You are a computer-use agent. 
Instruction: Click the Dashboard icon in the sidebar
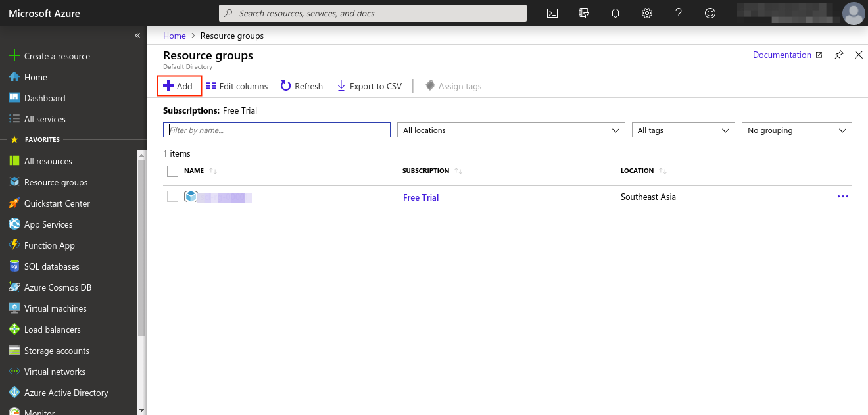tap(14, 98)
